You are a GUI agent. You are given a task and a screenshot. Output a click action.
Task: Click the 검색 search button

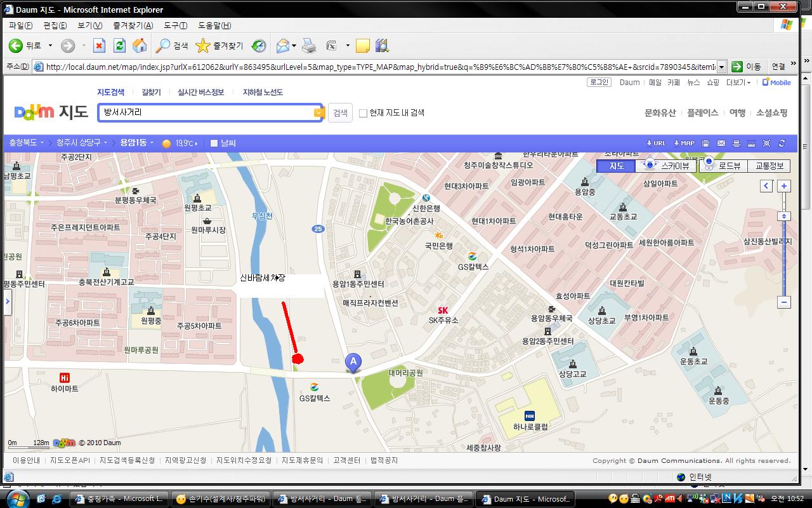click(x=340, y=113)
